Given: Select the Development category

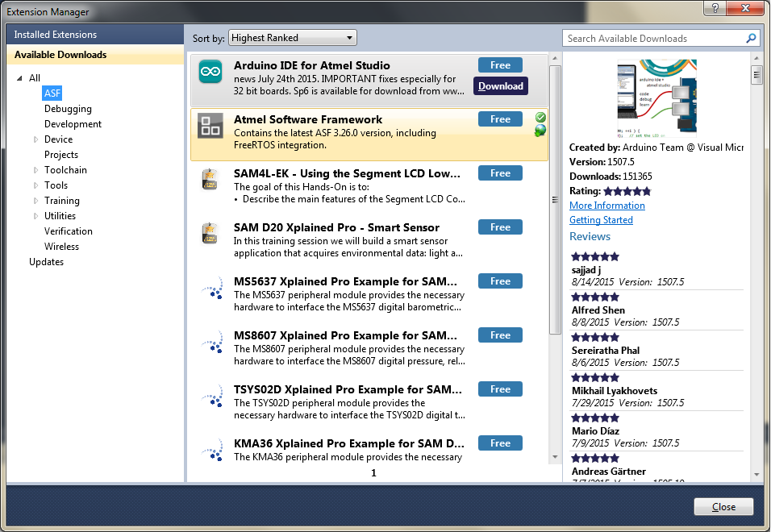Looking at the screenshot, I should (x=73, y=124).
